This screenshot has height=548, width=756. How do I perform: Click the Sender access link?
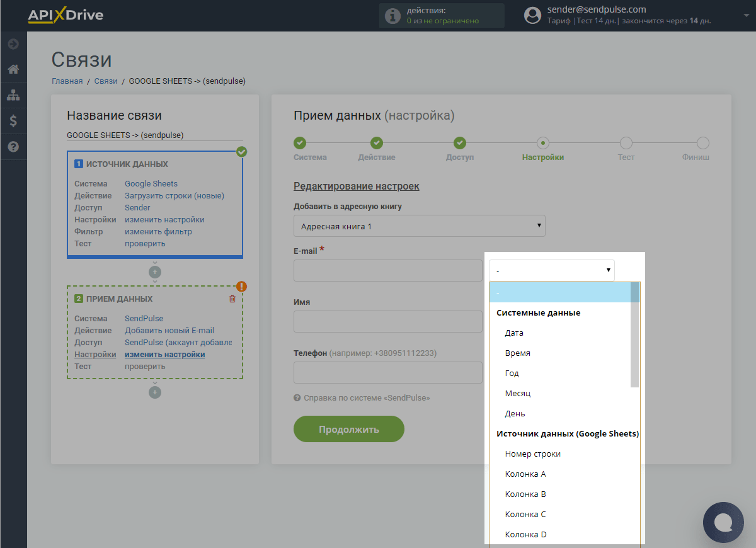137,208
